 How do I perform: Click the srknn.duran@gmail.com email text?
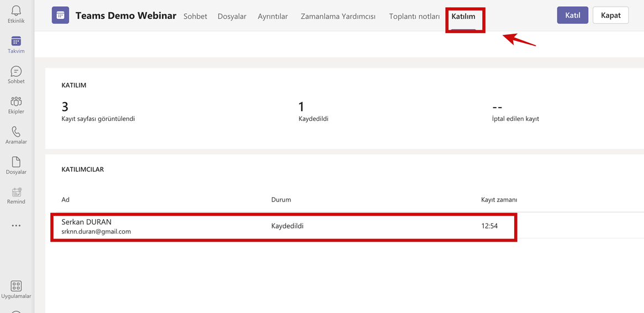point(96,231)
